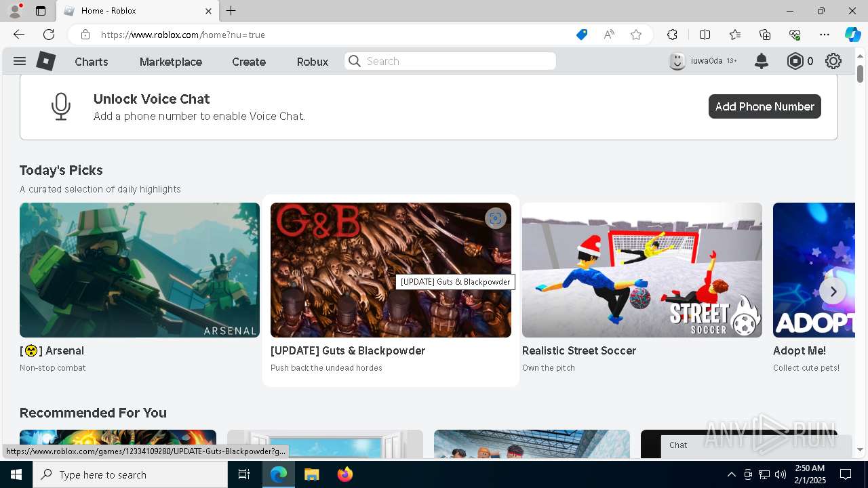Open the Windows Start menu
Screen dimensions: 868x488
pyautogui.click(x=16, y=474)
